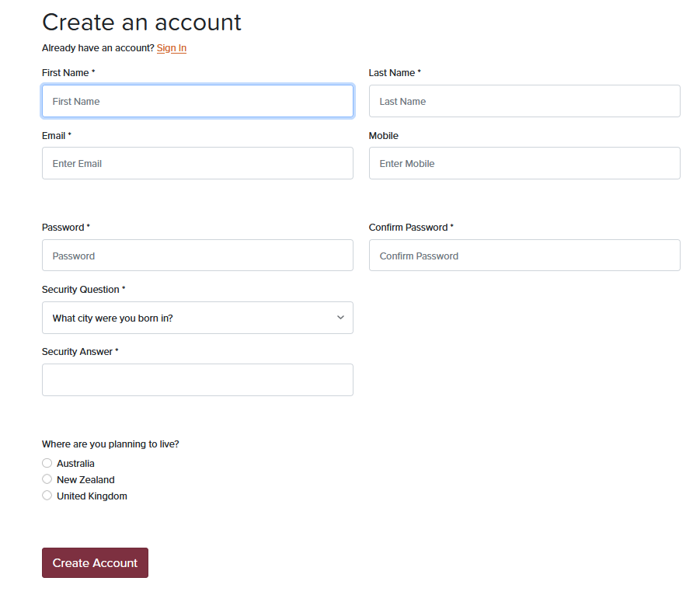This screenshot has width=700, height=609.
Task: Open the Security Question dropdown
Action: point(197,318)
